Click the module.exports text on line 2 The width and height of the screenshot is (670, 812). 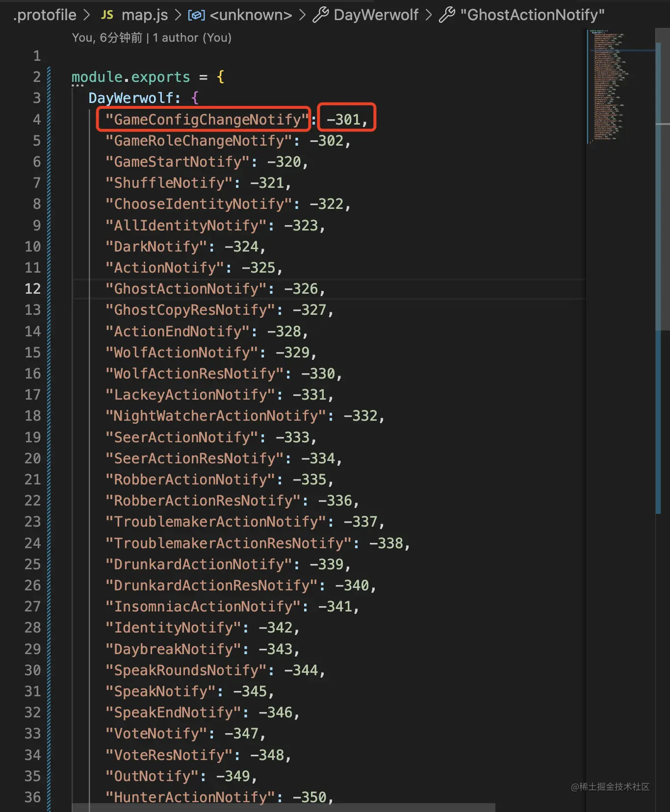pos(130,77)
